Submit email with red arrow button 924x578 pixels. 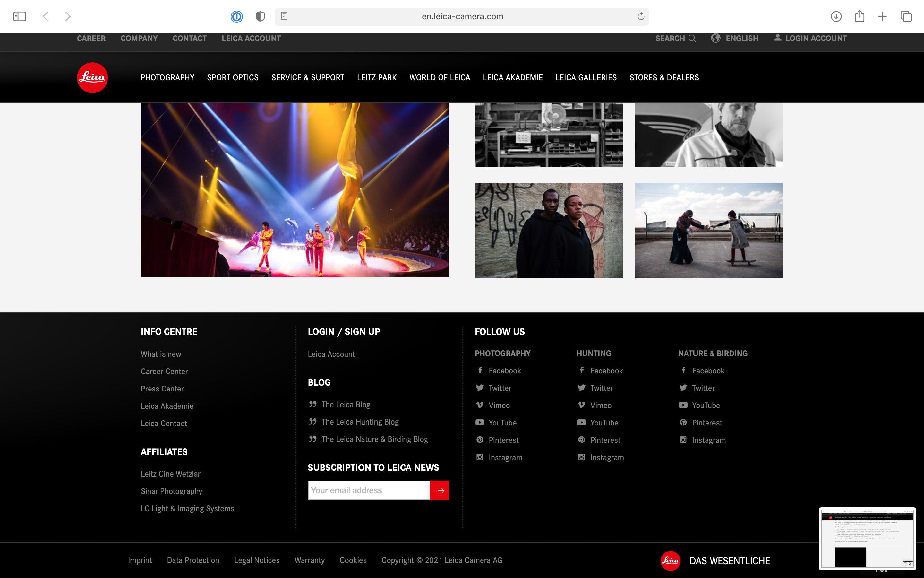point(440,490)
